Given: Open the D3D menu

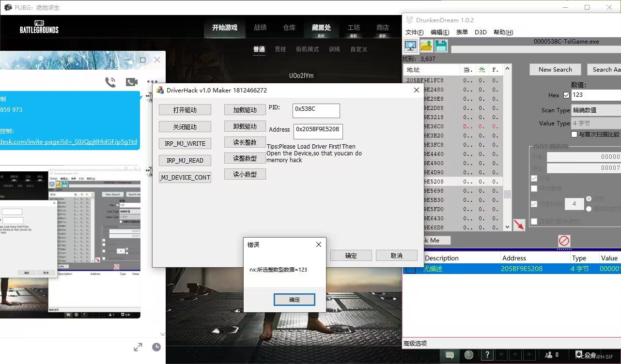Looking at the screenshot, I should tap(481, 32).
